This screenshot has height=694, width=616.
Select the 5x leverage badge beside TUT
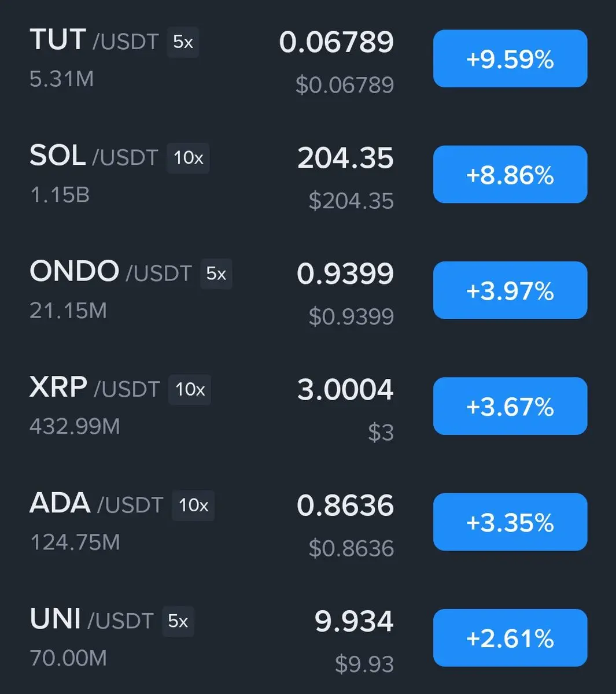tap(183, 42)
